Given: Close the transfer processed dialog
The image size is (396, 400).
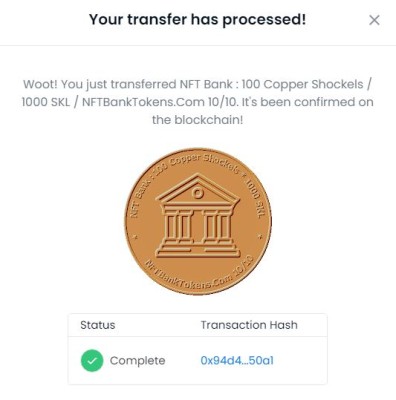Looking at the screenshot, I should click(374, 20).
